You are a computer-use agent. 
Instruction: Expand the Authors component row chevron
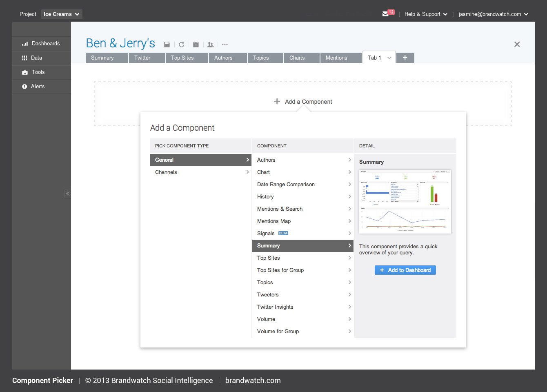tap(349, 160)
